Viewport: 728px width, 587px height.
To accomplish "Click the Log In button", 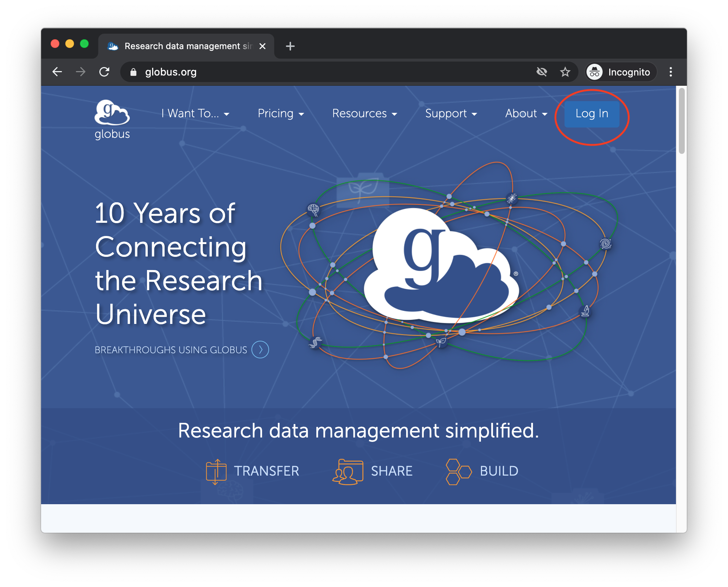I will [592, 114].
